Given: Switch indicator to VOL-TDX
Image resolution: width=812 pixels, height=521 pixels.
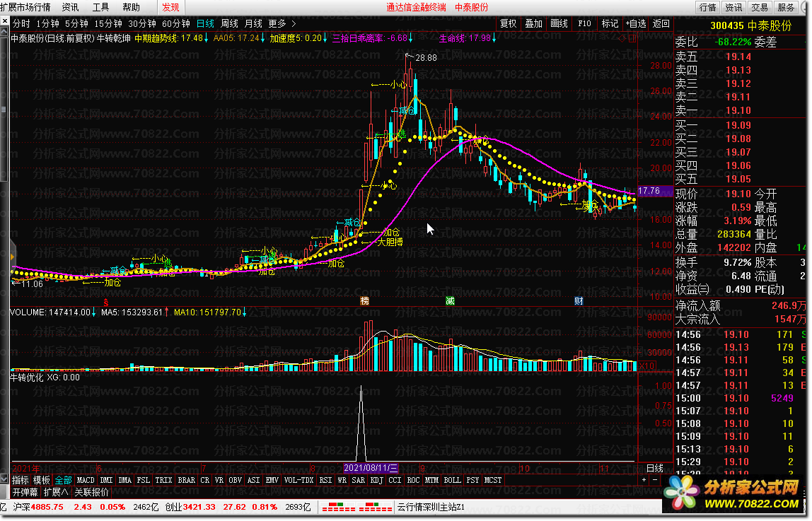Looking at the screenshot, I should pyautogui.click(x=298, y=479).
